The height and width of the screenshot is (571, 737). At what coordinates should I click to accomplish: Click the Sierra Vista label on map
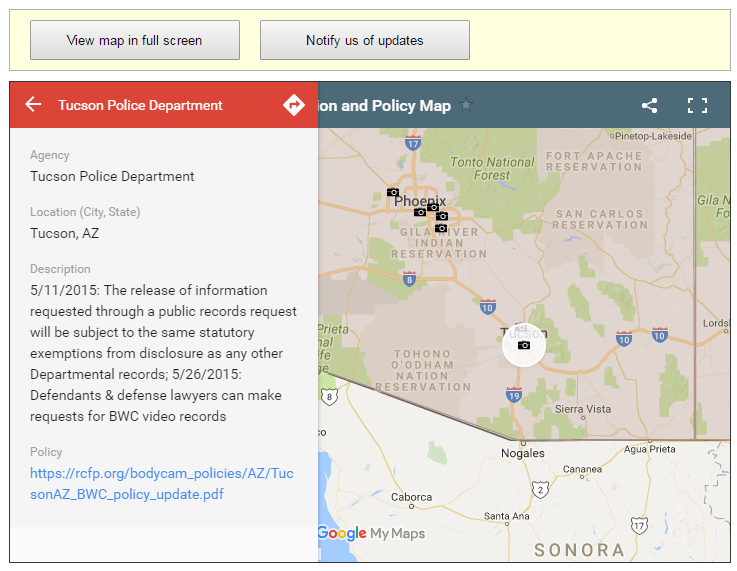click(582, 408)
